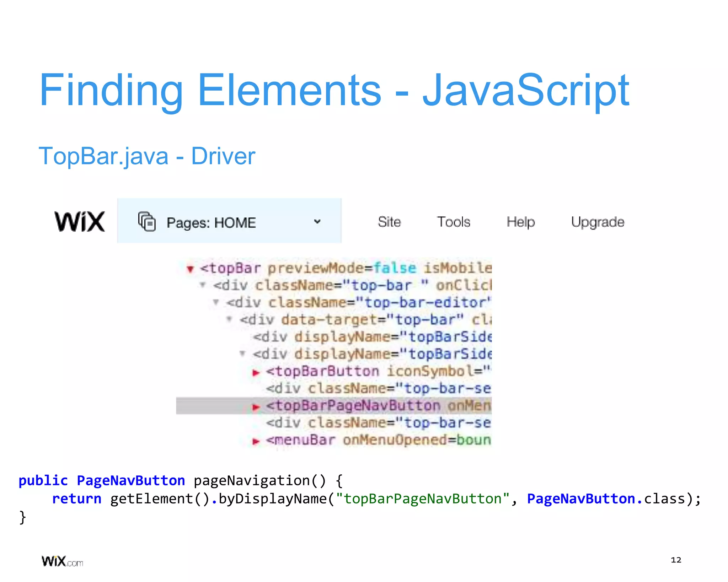Open the Help menu
Screen dimensions: 728x582
point(521,222)
